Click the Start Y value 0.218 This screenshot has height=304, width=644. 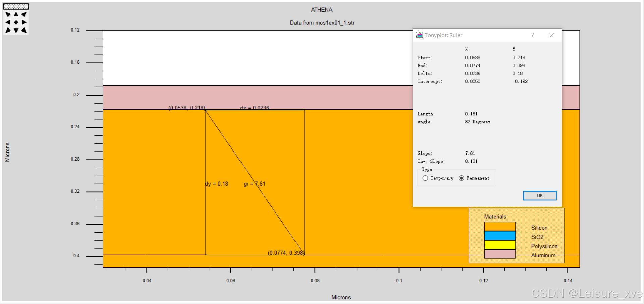tap(519, 58)
